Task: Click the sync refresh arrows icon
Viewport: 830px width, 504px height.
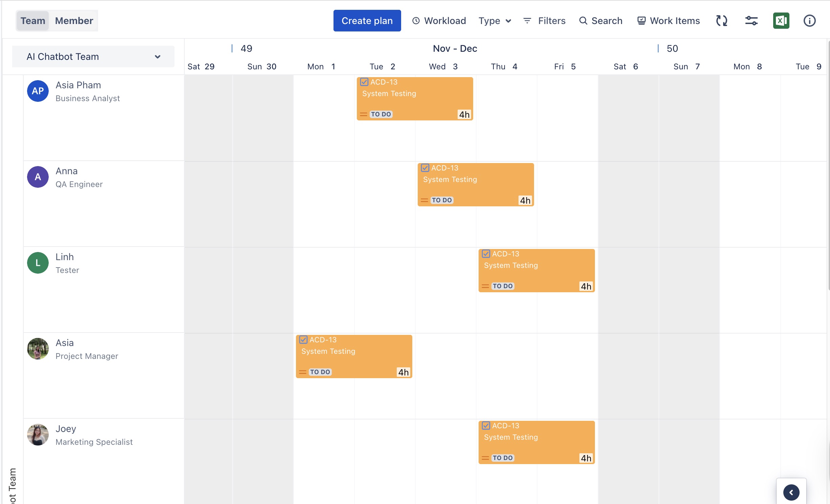Action: point(721,21)
